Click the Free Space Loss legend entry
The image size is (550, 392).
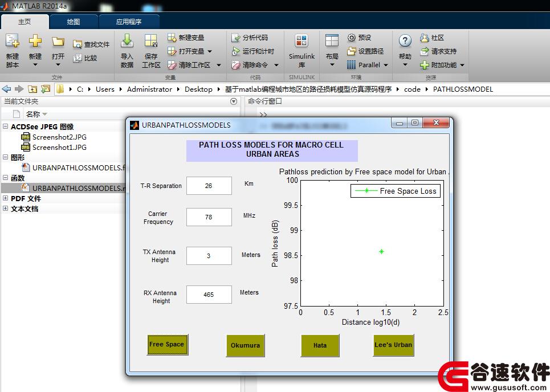(396, 191)
